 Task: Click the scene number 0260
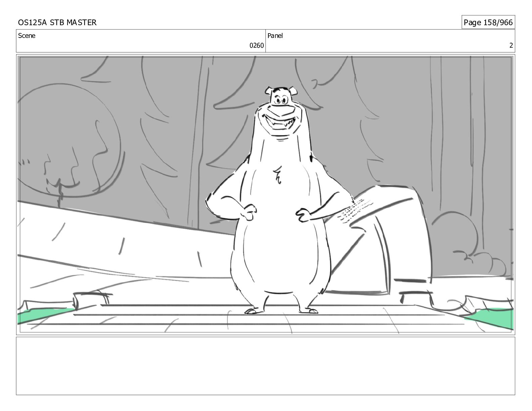coord(257,46)
